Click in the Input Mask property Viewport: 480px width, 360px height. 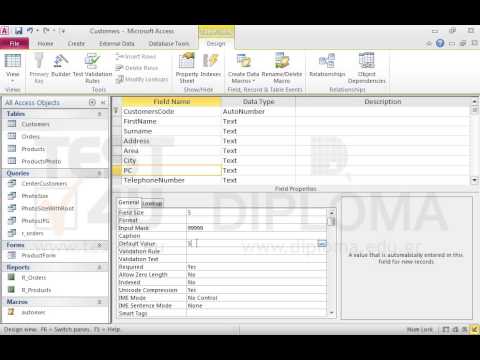tap(256, 228)
